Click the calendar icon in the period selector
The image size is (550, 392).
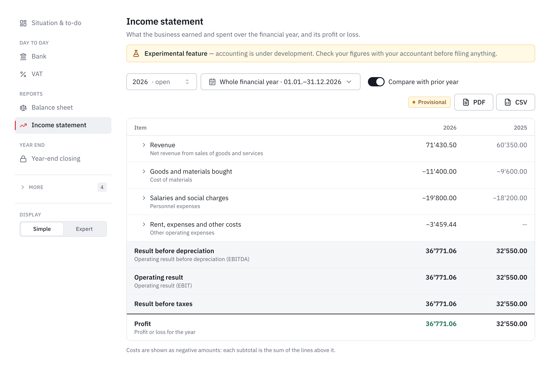pyautogui.click(x=212, y=82)
